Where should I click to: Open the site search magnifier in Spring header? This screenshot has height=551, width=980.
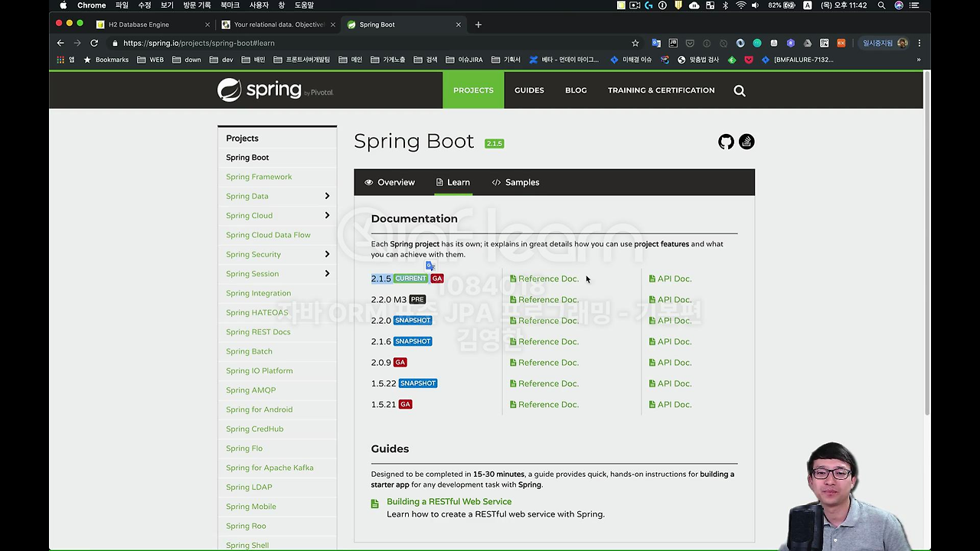(x=740, y=90)
